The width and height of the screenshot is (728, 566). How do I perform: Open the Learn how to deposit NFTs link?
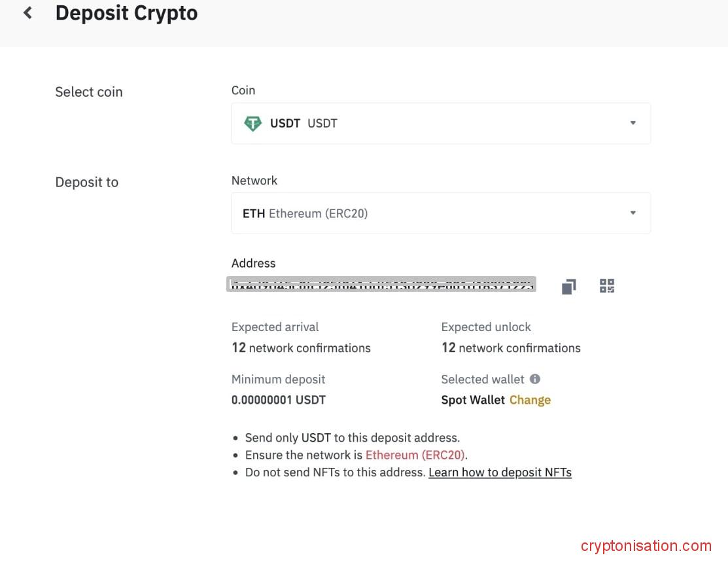pyautogui.click(x=500, y=472)
